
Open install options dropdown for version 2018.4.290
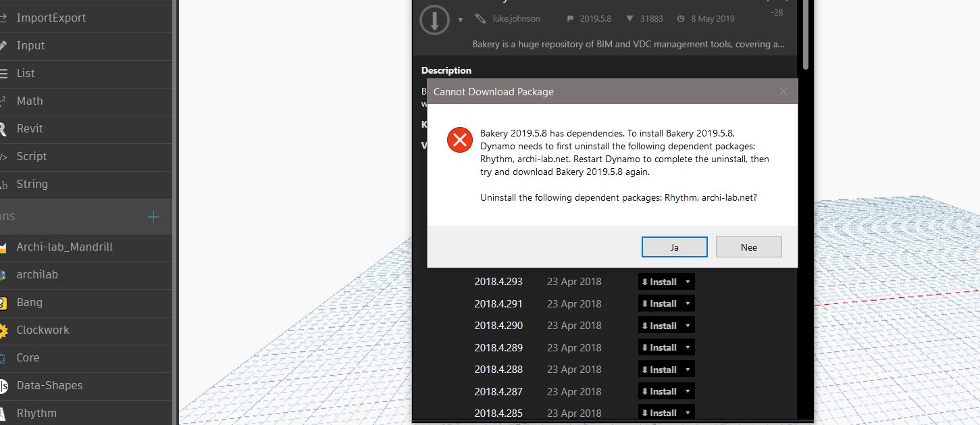(x=688, y=326)
